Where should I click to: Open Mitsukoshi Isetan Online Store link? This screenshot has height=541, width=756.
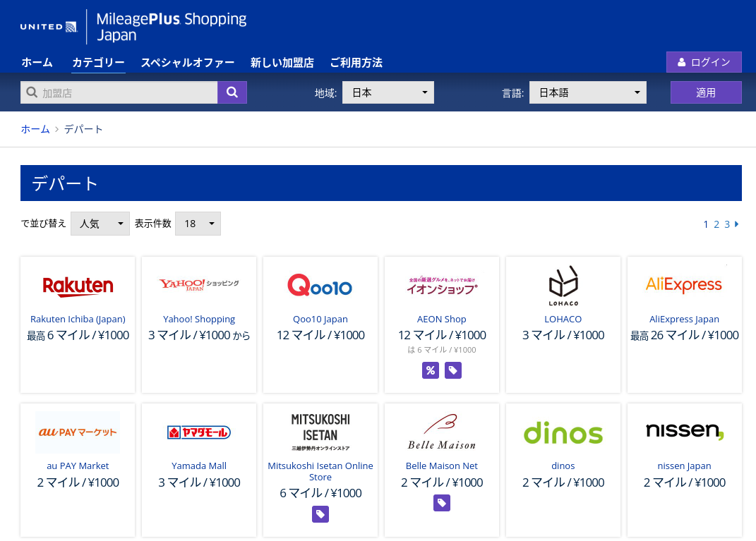(320, 472)
